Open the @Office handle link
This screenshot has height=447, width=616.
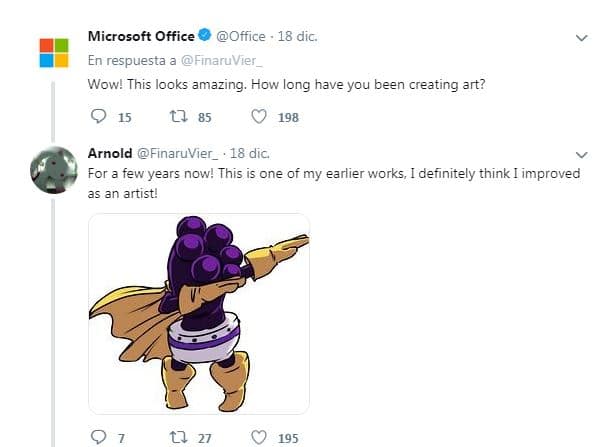(x=241, y=36)
